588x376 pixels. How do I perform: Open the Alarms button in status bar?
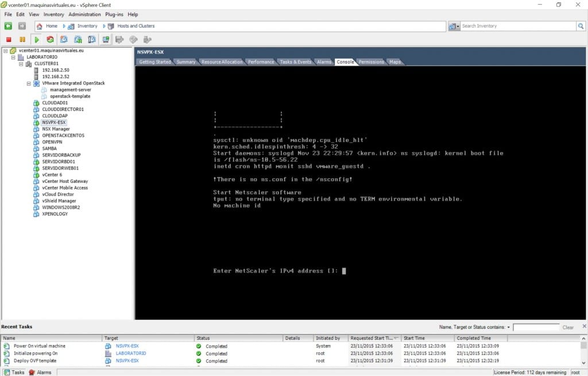[x=40, y=372]
